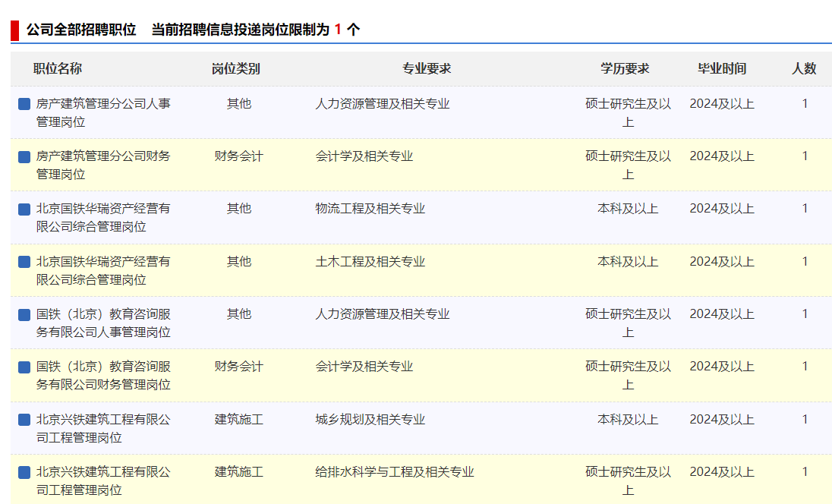Click headcount 1 in the 土木工程 row
Viewport: 832px width, 504px height.
click(x=805, y=262)
